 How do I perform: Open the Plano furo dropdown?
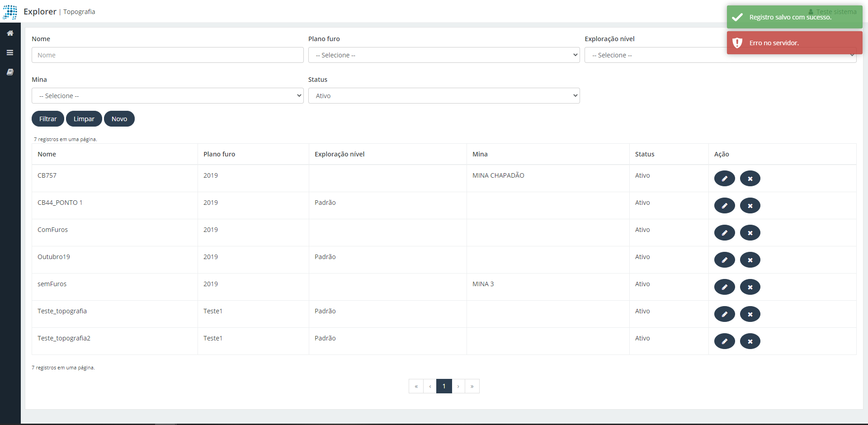click(x=444, y=55)
